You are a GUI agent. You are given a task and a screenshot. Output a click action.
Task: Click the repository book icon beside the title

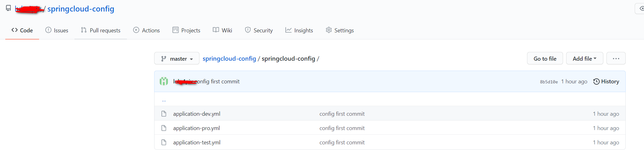coord(8,8)
